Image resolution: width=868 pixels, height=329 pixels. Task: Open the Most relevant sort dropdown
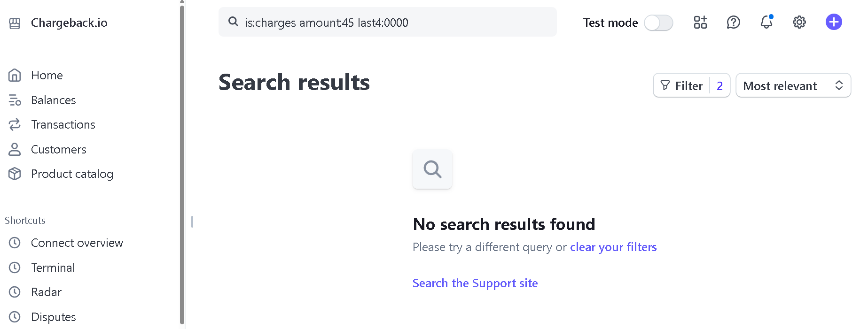coord(793,85)
